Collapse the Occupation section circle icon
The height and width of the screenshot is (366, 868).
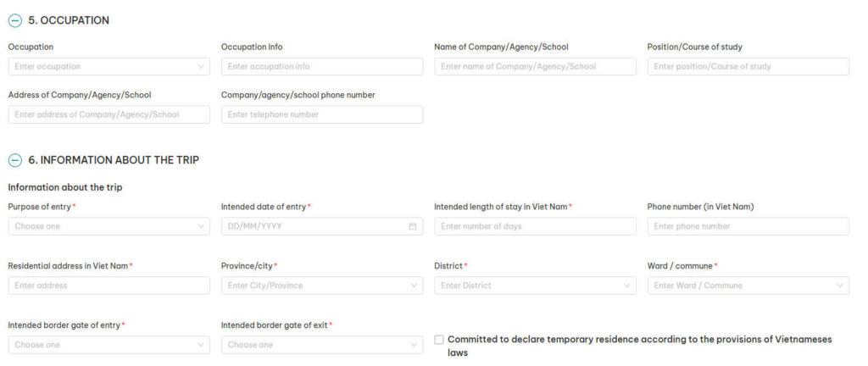(x=15, y=20)
